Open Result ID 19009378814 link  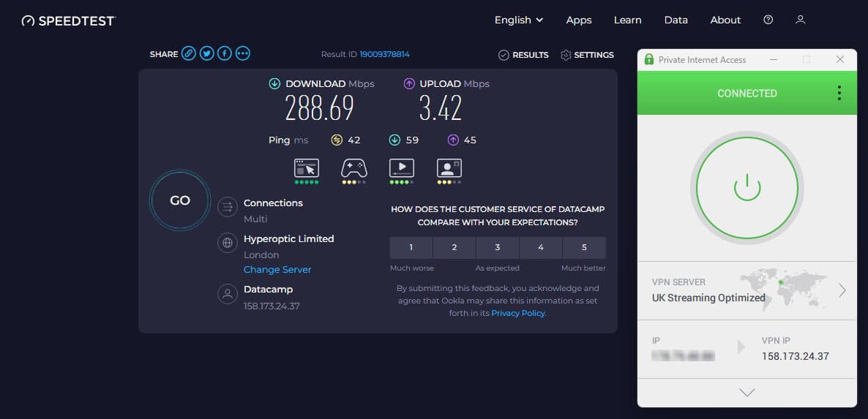point(385,54)
